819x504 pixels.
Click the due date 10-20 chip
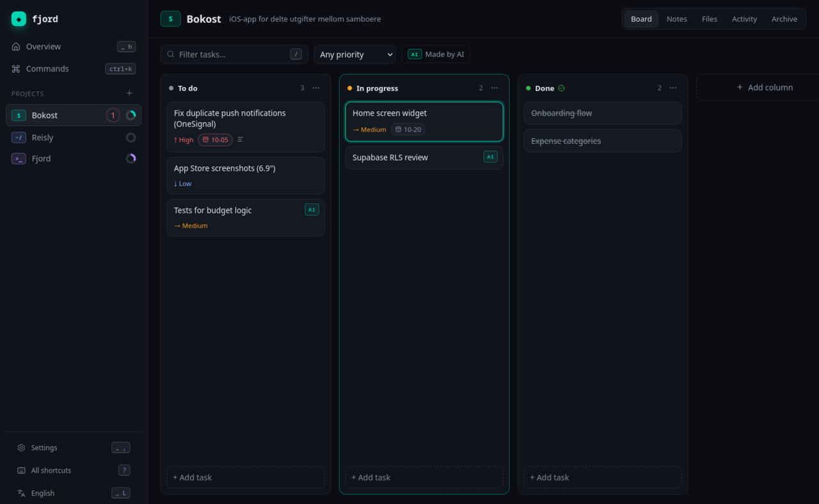(x=408, y=129)
